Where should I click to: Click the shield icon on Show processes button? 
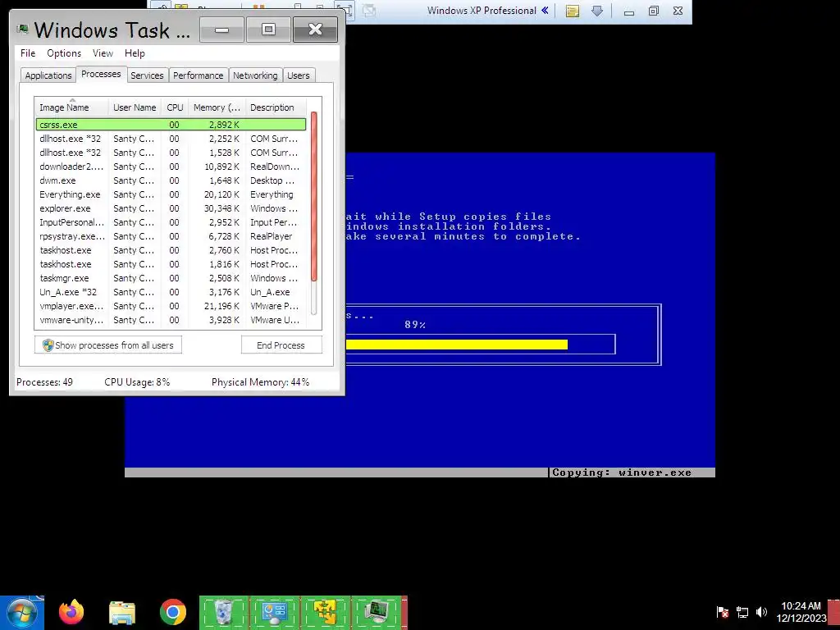48,345
